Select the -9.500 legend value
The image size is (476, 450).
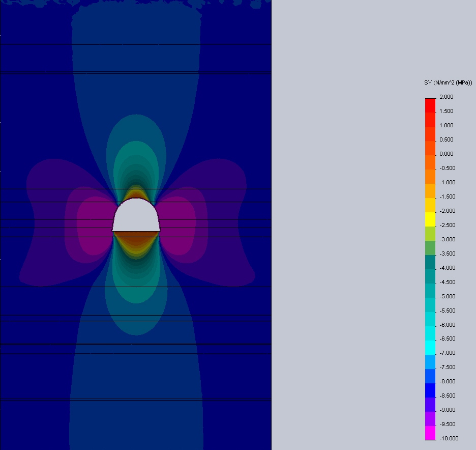tap(447, 425)
